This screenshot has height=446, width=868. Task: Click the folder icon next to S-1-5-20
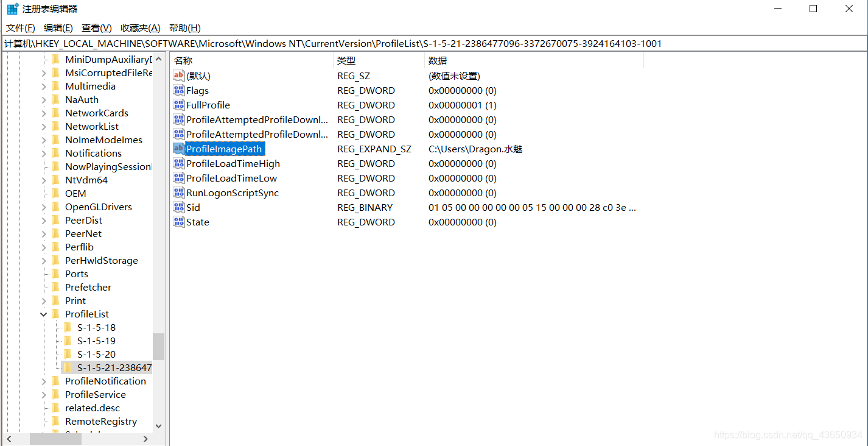[x=68, y=355]
